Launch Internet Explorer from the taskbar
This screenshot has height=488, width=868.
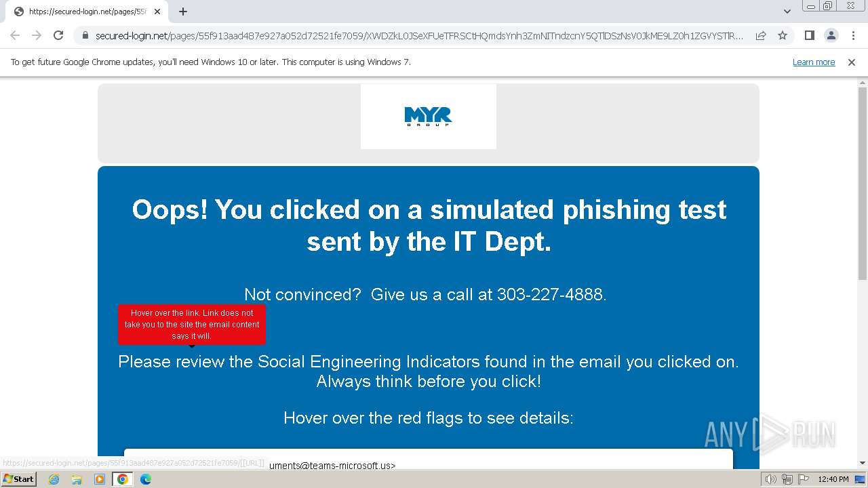54,479
